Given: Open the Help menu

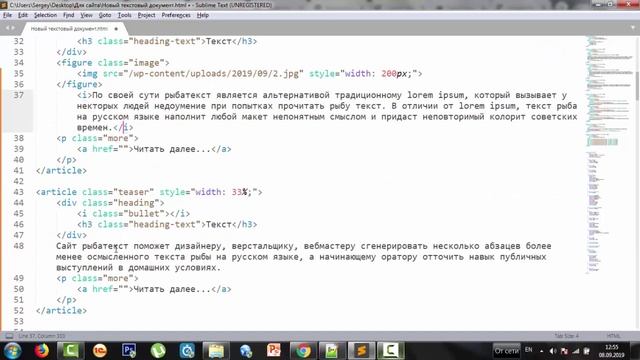Looking at the screenshot, I should click(202, 15).
